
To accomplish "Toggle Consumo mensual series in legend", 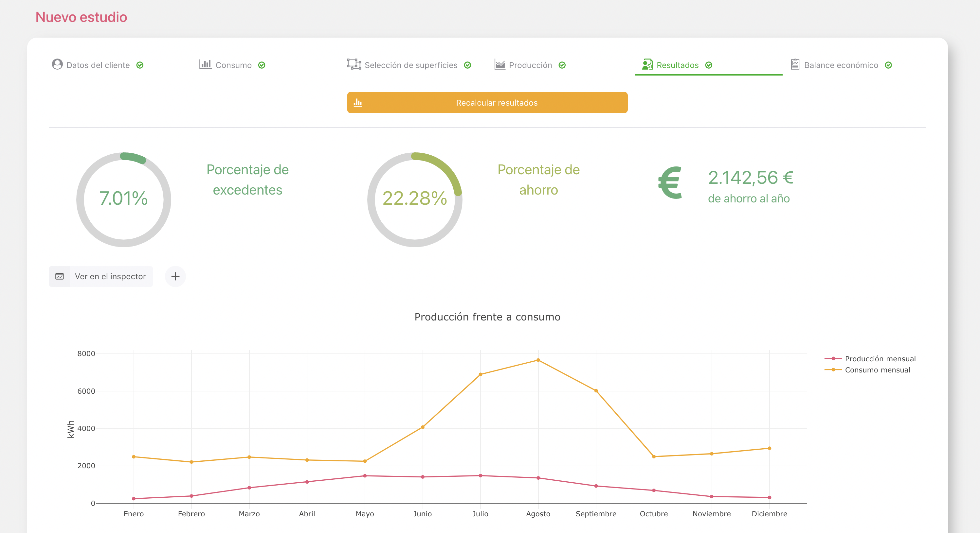I will coord(877,370).
